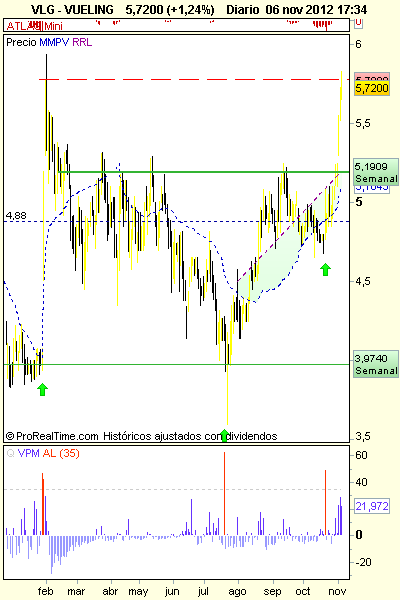Toggle the MMPV indicator label
The height and width of the screenshot is (600, 400).
click(x=54, y=42)
